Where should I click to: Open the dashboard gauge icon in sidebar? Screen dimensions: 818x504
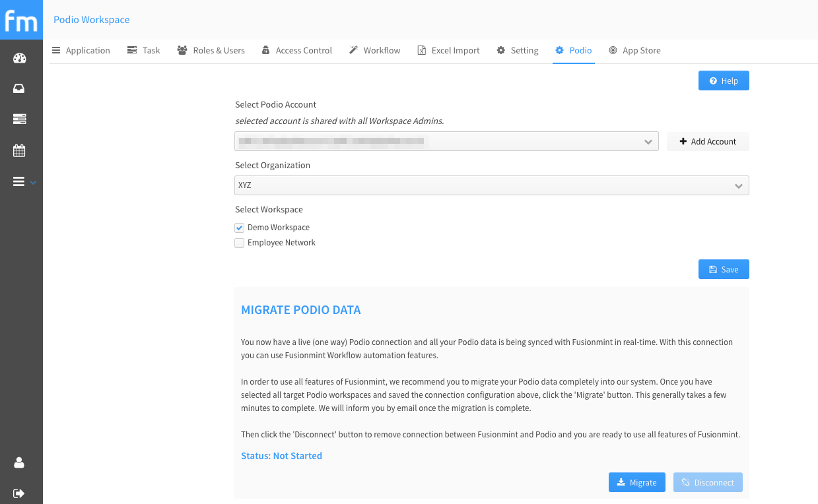click(x=19, y=58)
